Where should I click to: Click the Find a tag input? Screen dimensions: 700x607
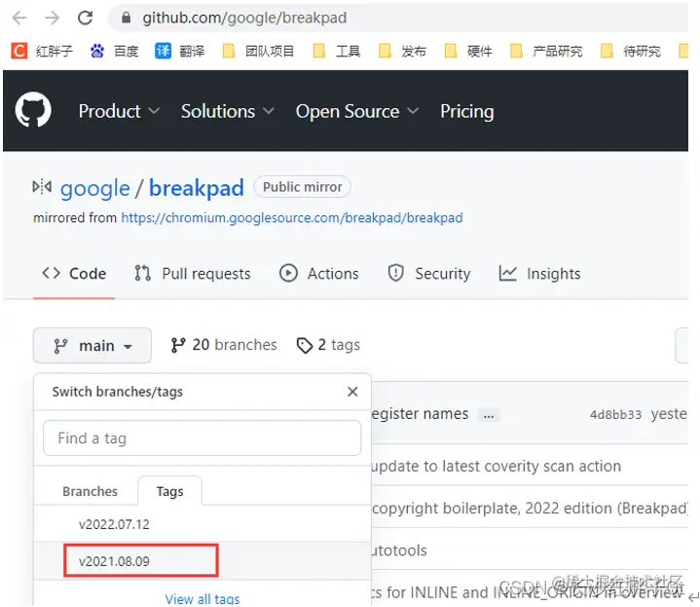point(202,438)
